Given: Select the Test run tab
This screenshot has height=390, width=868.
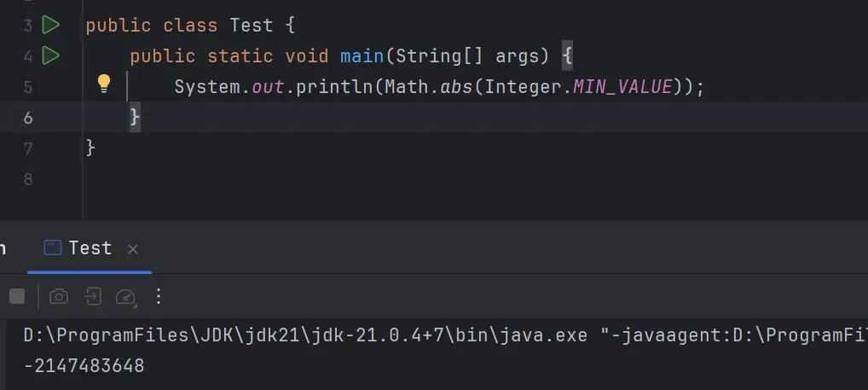Looking at the screenshot, I should coord(90,247).
